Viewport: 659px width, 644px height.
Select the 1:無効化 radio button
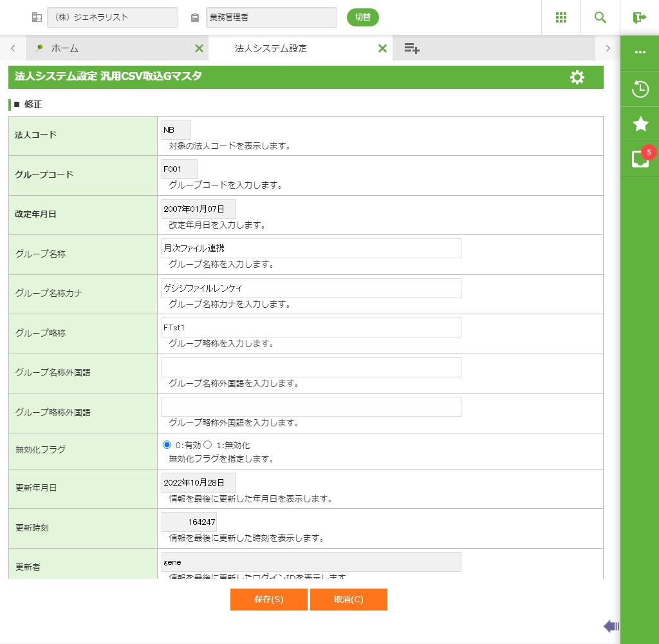pyautogui.click(x=208, y=445)
